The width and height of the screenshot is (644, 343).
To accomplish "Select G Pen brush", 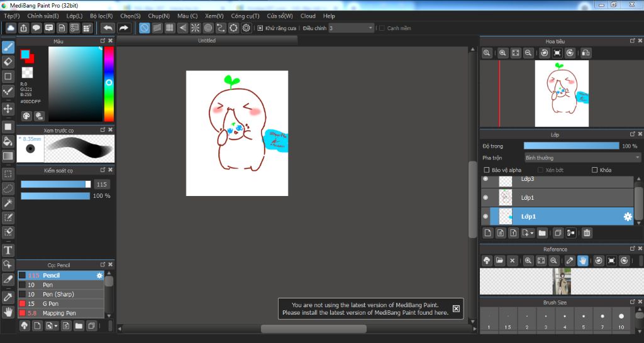I will click(x=61, y=303).
